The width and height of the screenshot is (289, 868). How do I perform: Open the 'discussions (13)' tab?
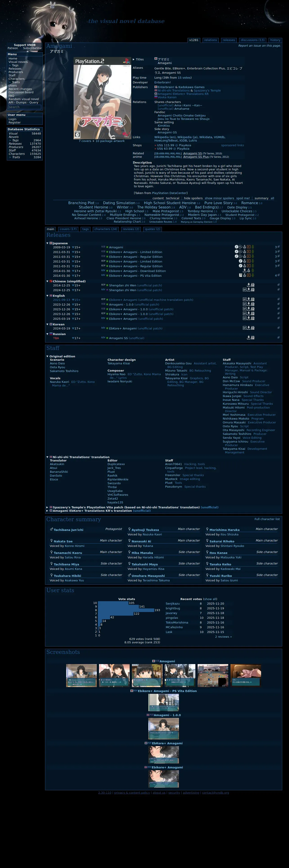pyautogui.click(x=253, y=40)
